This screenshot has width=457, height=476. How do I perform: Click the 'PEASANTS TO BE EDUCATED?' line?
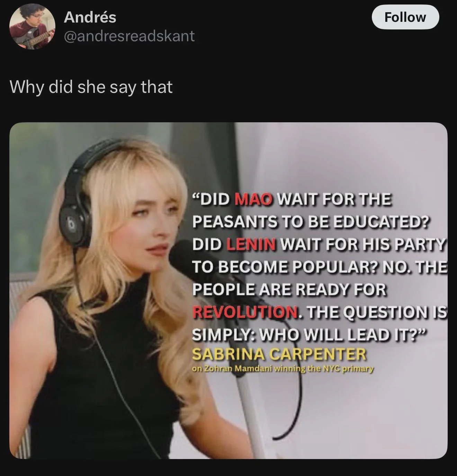(311, 222)
